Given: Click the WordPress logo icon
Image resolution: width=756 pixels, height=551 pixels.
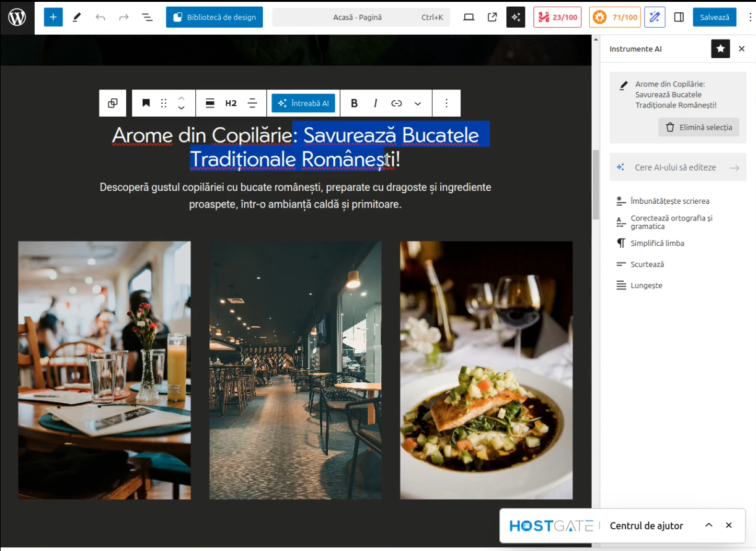Looking at the screenshot, I should (x=17, y=17).
